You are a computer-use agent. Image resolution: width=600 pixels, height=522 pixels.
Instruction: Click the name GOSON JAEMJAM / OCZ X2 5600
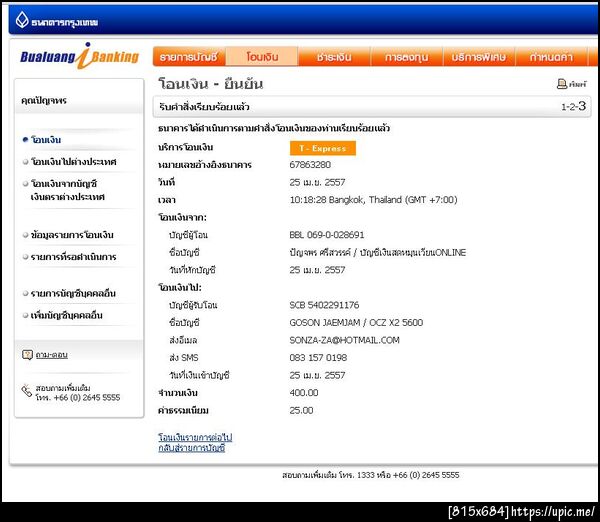[356, 323]
